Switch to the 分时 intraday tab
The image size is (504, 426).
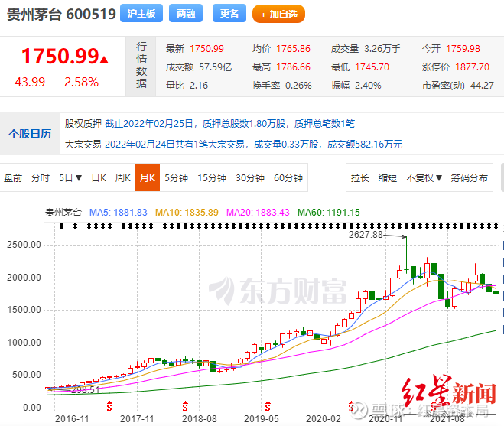(41, 178)
